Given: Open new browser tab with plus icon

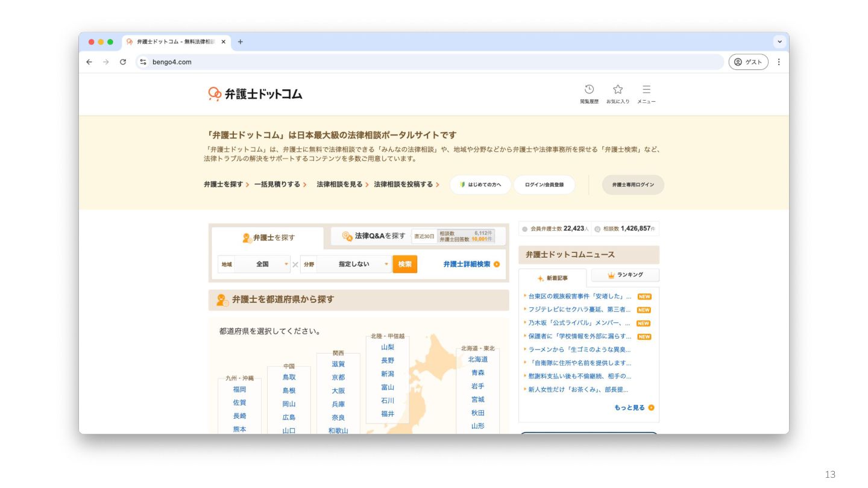Looking at the screenshot, I should [241, 42].
